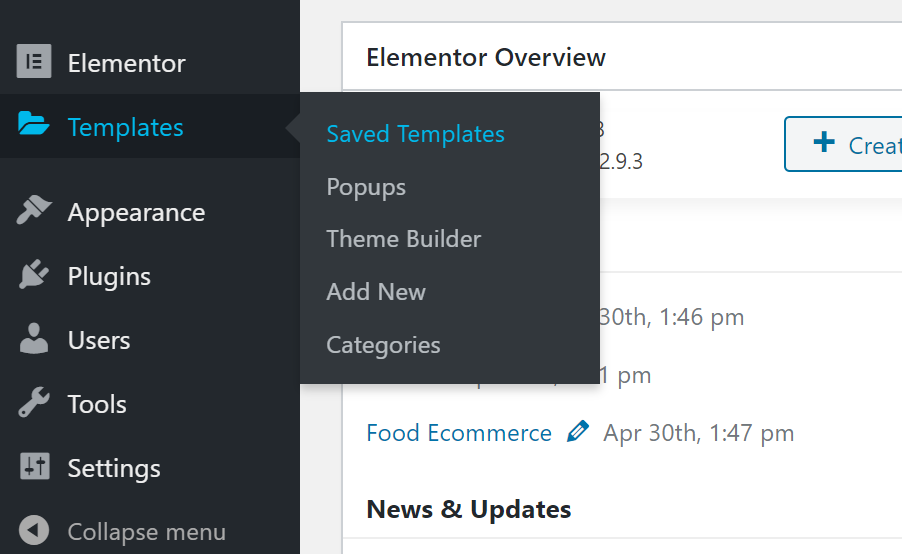
Task: Choose Add New in Templates submenu
Action: tap(376, 292)
